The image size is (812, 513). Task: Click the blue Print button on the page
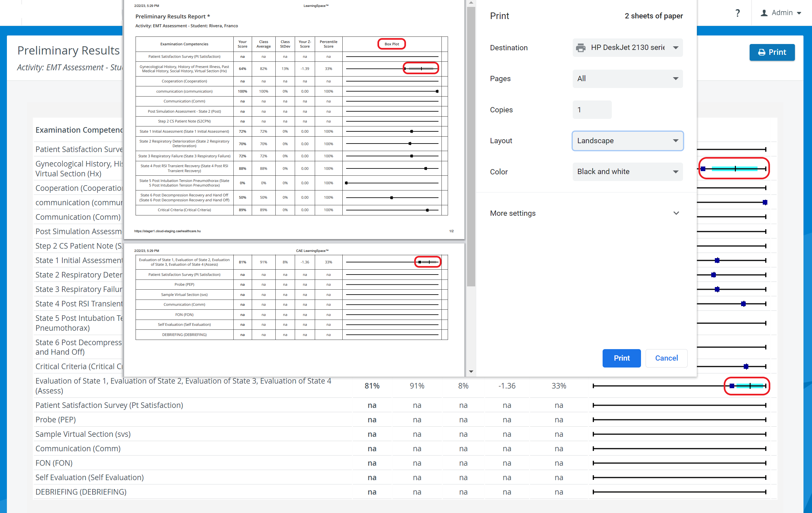coord(772,52)
